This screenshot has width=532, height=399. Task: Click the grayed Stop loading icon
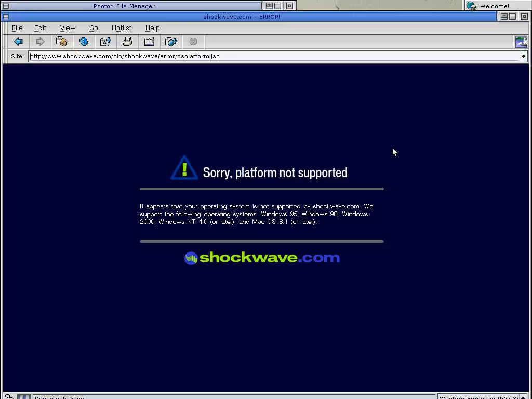[x=193, y=42]
